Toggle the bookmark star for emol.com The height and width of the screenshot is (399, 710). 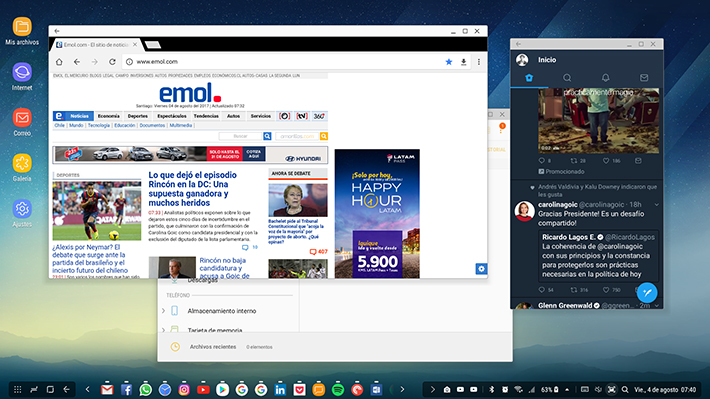449,62
